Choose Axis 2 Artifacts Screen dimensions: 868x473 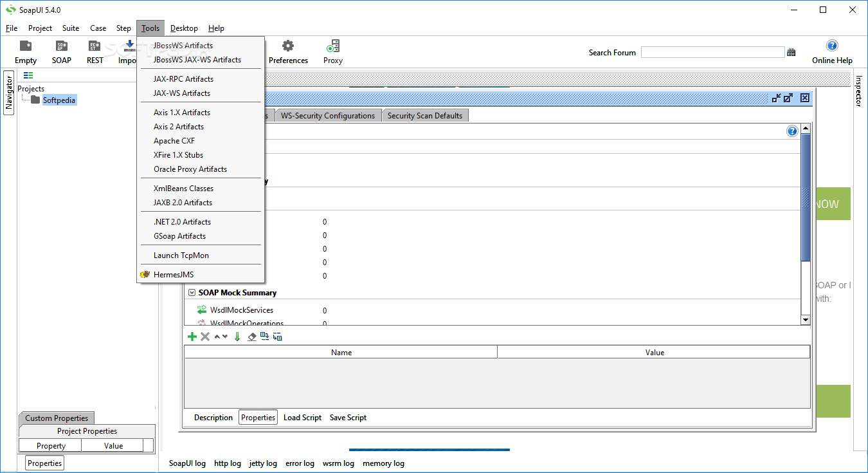201,127
